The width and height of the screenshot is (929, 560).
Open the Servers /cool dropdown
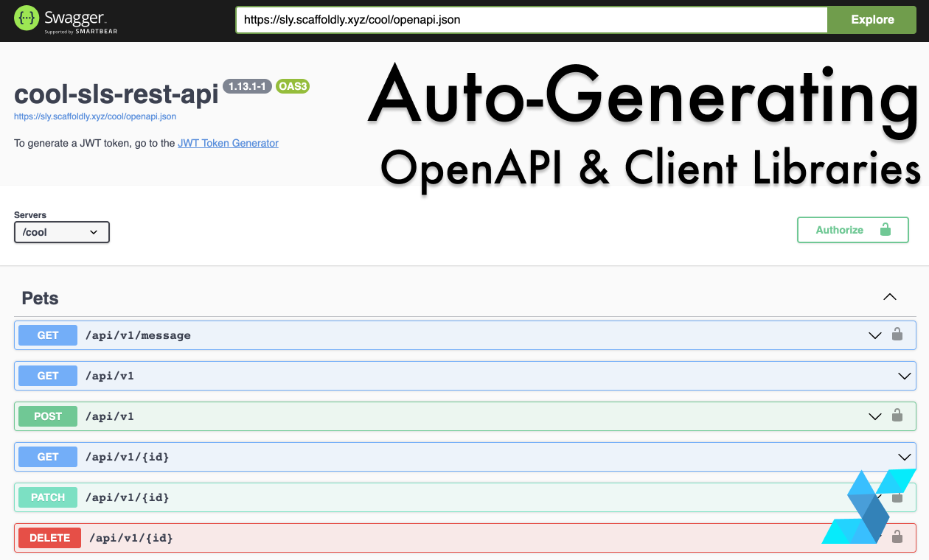[62, 232]
